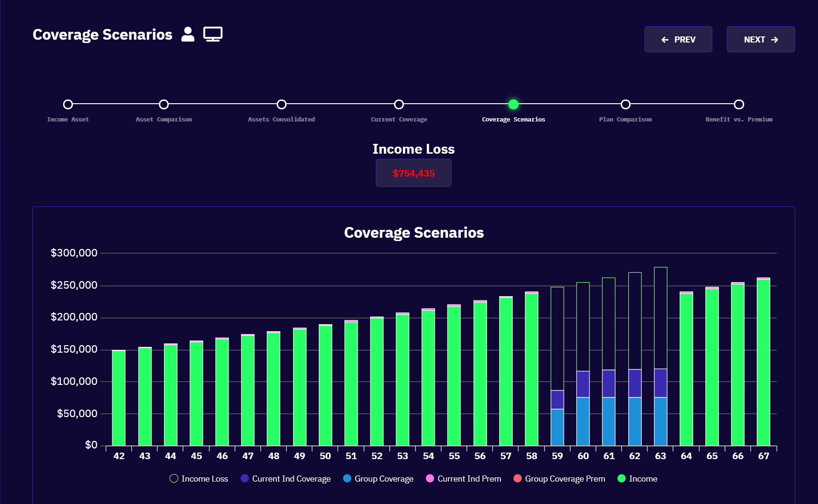
Task: Click the NEXT button
Action: [761, 39]
